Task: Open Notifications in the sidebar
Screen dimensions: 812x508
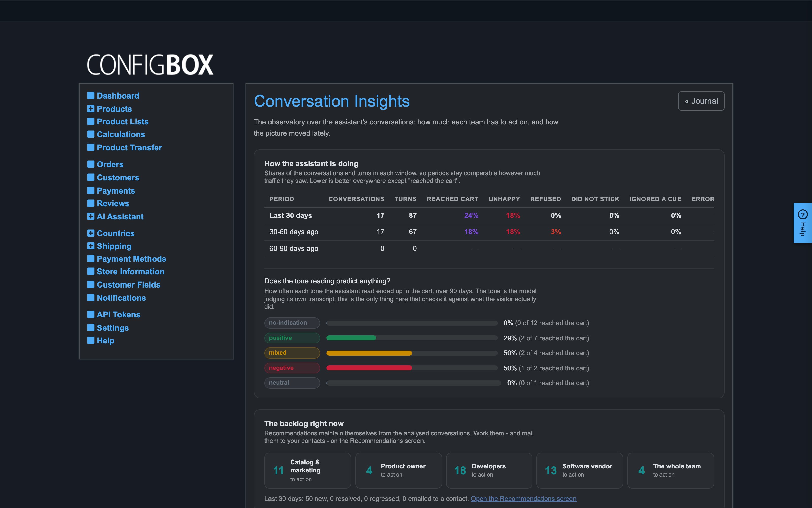Action: [121, 298]
